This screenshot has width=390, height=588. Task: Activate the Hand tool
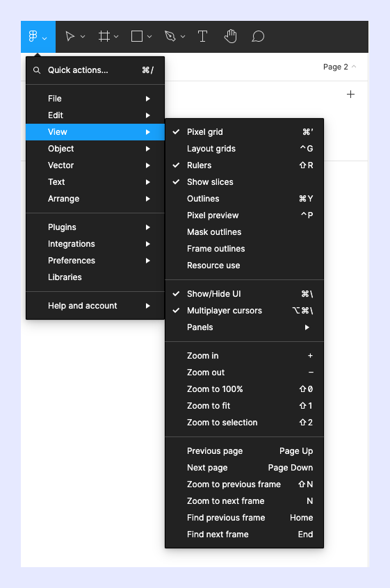click(x=231, y=36)
